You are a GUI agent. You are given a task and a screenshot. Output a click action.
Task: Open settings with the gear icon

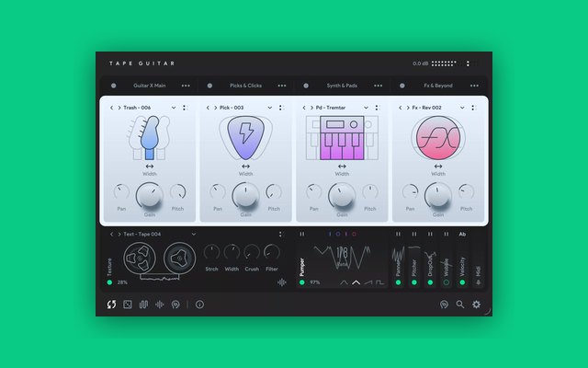click(476, 305)
